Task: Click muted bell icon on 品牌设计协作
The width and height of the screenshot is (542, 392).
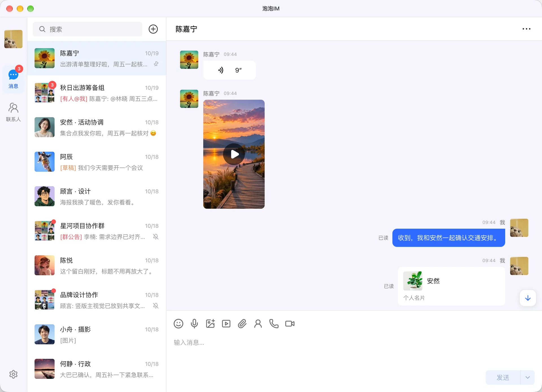Action: pos(156,306)
